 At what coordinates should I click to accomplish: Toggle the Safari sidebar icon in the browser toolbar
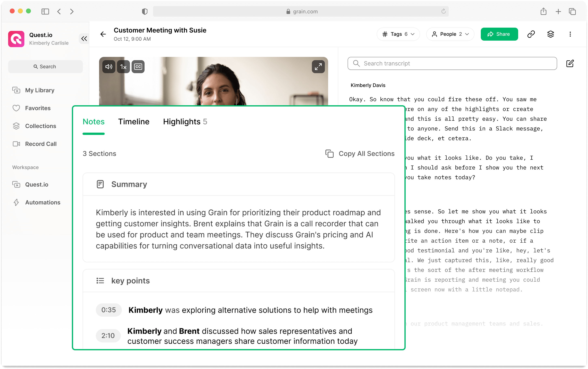tap(45, 11)
